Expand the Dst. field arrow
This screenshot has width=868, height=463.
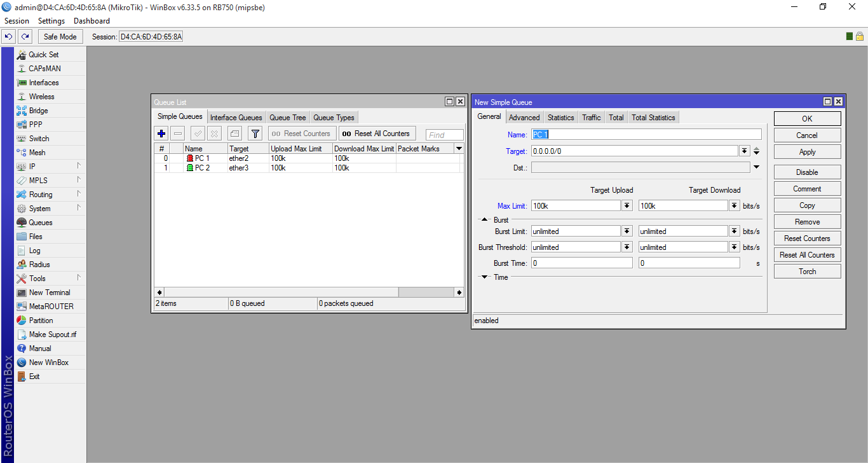756,168
